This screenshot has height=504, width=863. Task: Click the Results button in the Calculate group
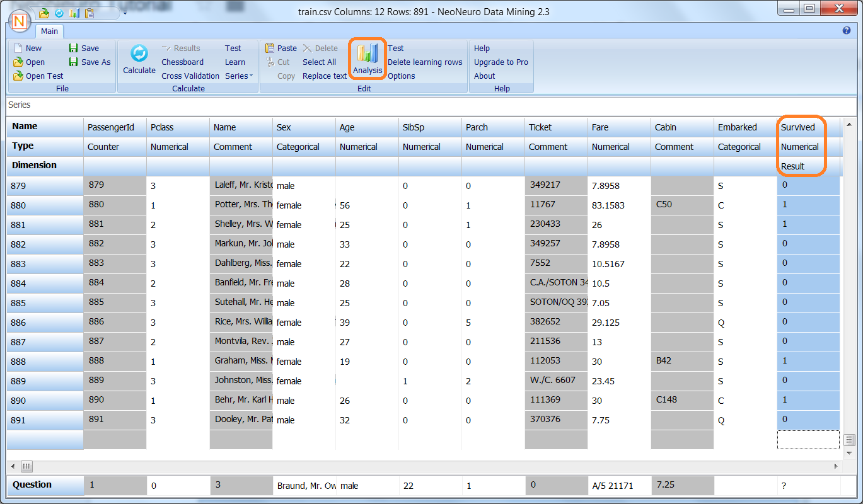pyautogui.click(x=181, y=48)
